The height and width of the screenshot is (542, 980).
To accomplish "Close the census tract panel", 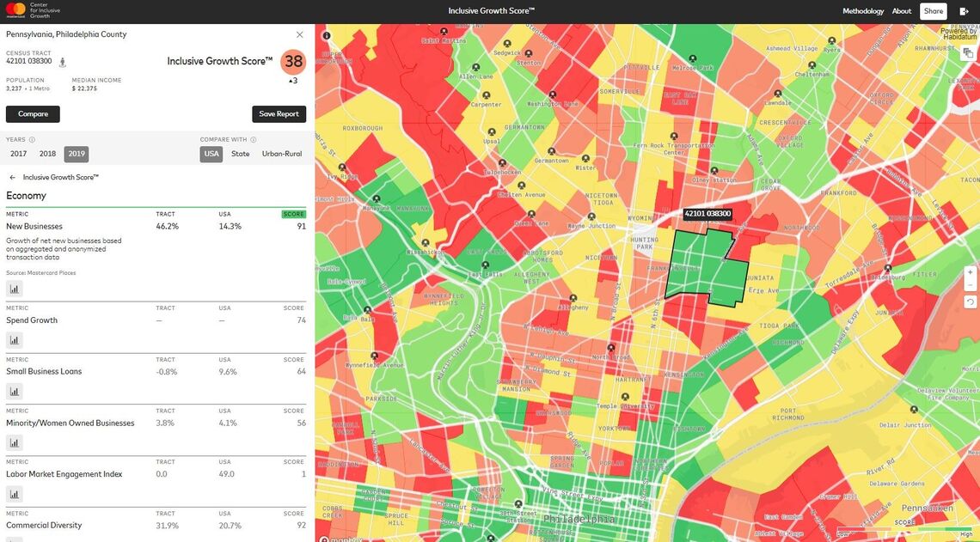I will pos(299,35).
